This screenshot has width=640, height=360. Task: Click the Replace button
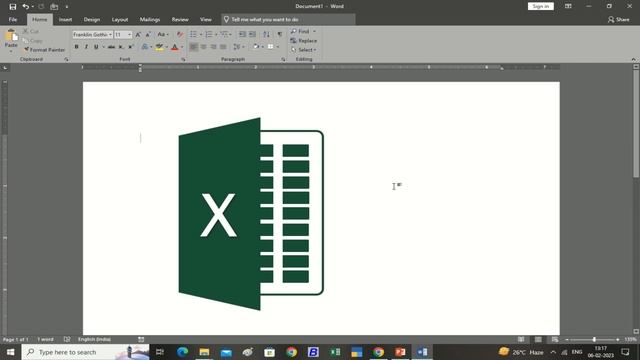coord(304,41)
